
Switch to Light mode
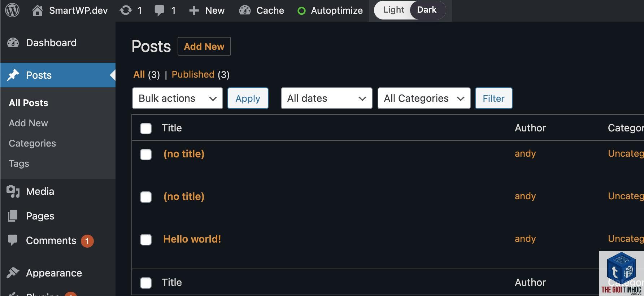click(393, 10)
